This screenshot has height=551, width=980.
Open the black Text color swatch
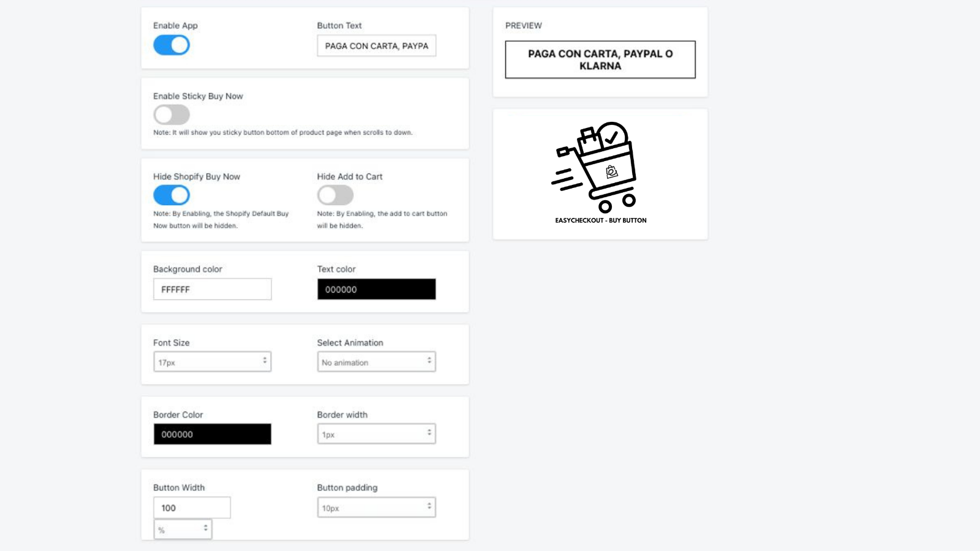click(376, 289)
